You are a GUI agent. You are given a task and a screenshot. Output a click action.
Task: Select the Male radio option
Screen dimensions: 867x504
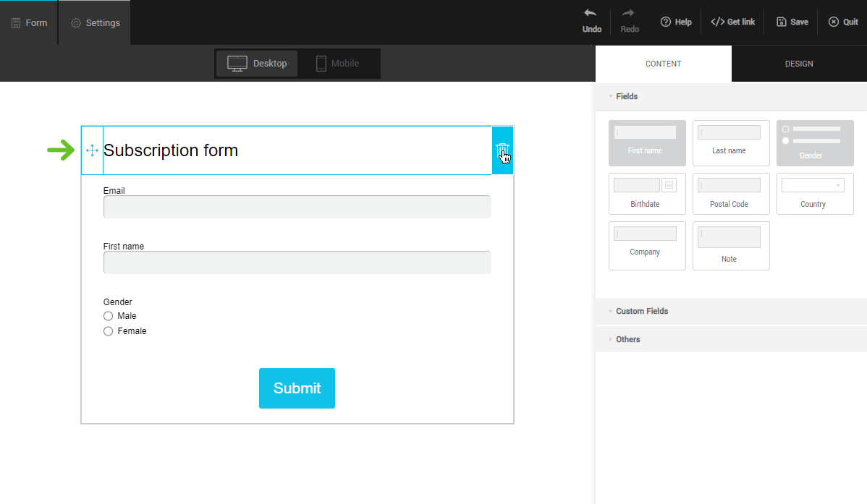coord(109,316)
